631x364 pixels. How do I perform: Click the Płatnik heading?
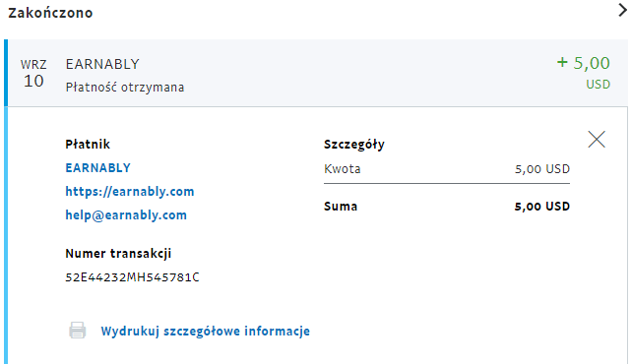pos(88,144)
